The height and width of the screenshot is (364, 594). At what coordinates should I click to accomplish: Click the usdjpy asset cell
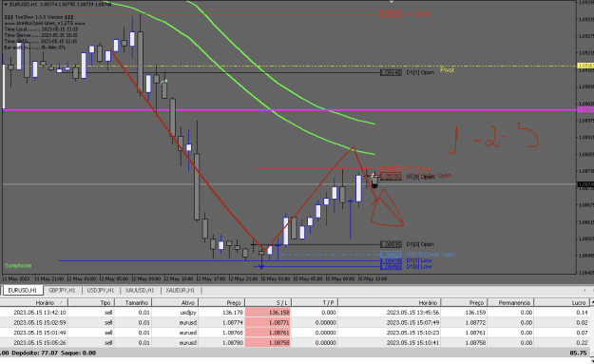[x=188, y=313]
